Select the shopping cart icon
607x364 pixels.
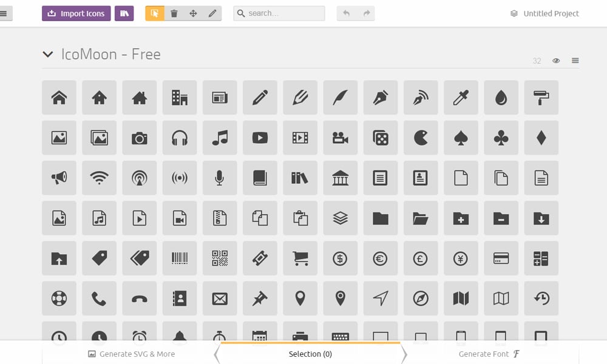300,258
